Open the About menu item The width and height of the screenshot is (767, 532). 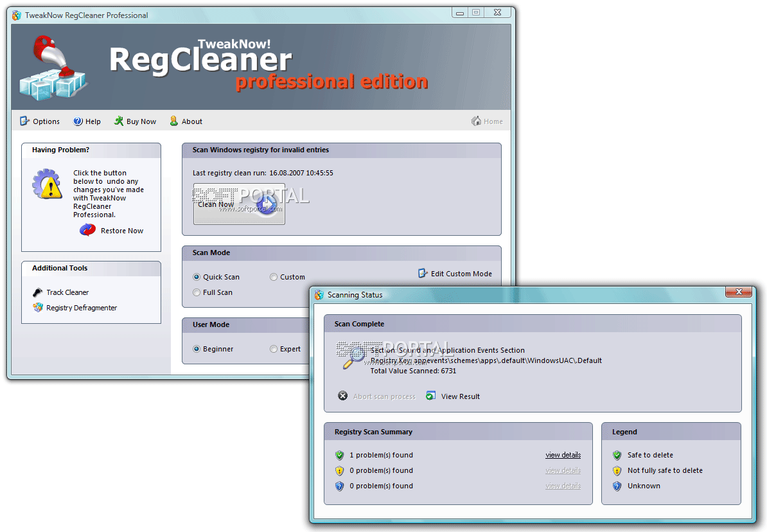(x=186, y=121)
